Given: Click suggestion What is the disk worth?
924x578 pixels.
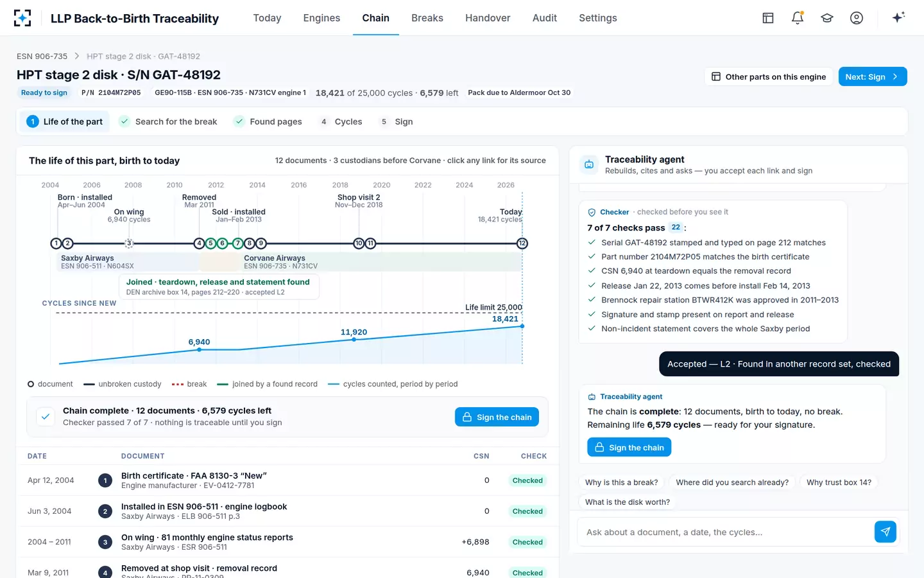Looking at the screenshot, I should tap(628, 502).
